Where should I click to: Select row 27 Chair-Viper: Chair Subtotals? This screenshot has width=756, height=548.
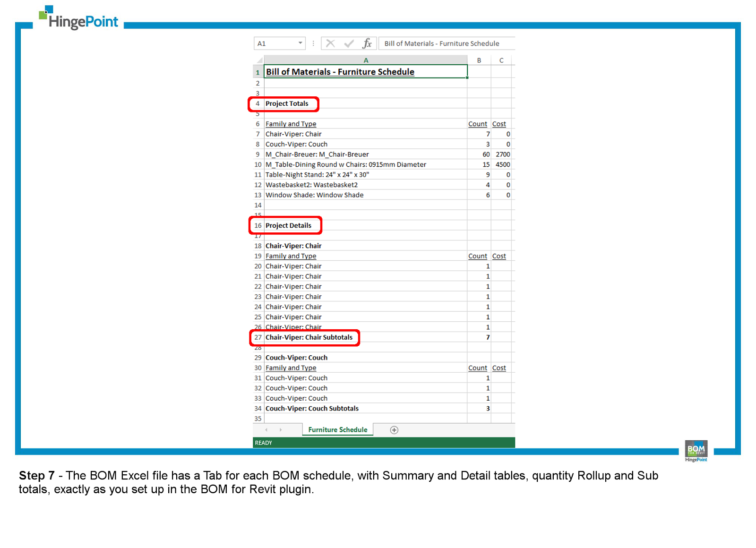click(309, 337)
